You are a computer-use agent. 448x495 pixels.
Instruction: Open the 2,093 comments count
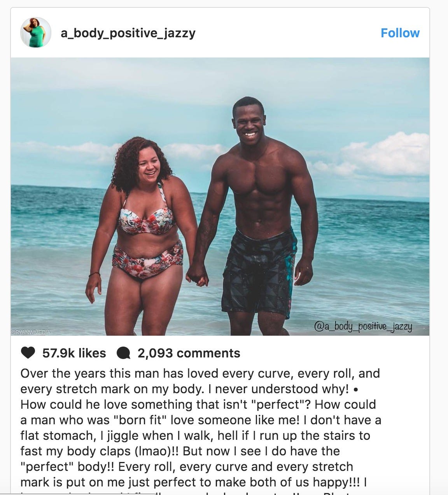point(189,353)
